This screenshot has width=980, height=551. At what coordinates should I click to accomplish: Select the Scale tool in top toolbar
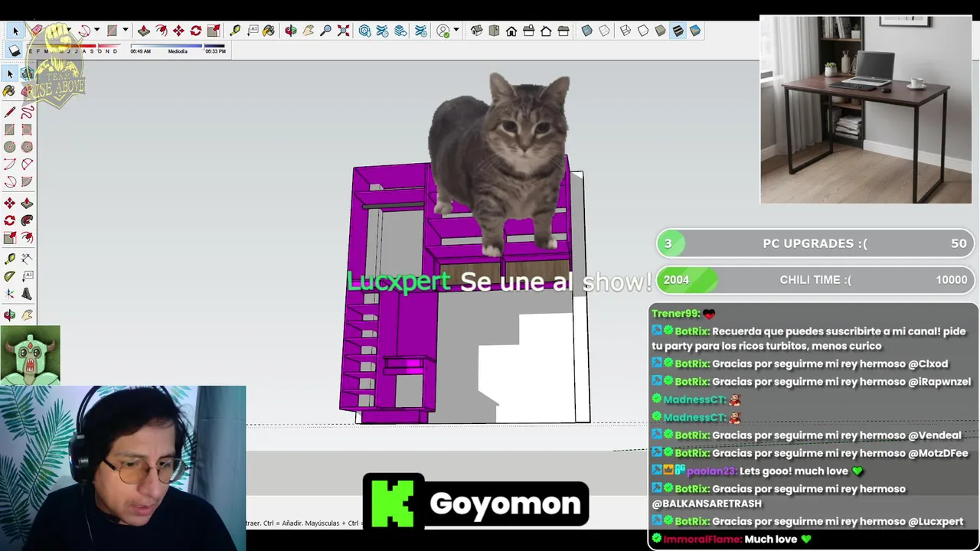click(214, 31)
